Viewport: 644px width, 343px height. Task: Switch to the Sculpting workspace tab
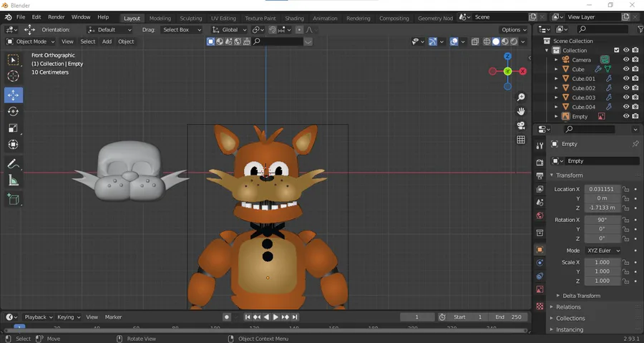[x=191, y=19]
